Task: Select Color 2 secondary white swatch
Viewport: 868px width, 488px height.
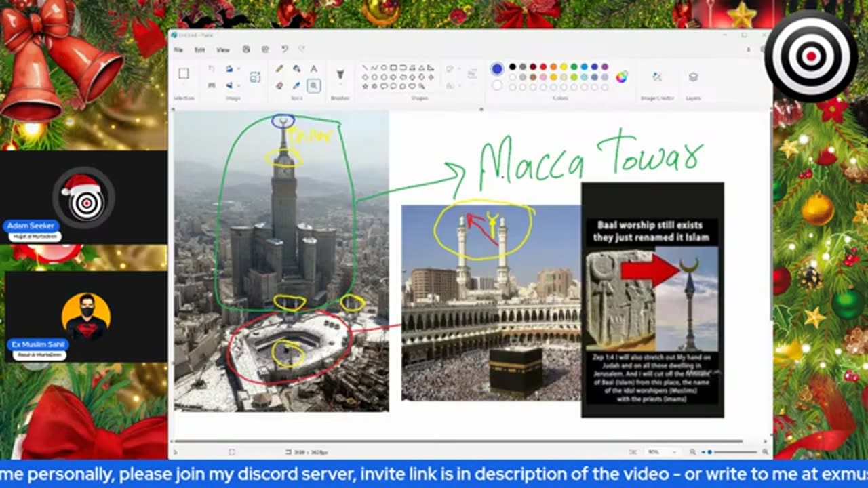Action: coord(497,85)
